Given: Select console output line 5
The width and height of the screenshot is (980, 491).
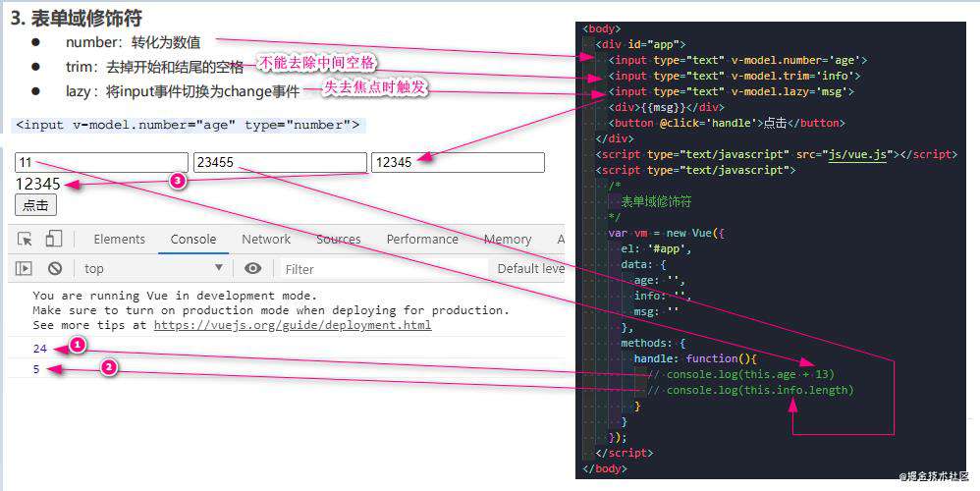Looking at the screenshot, I should pos(36,369).
